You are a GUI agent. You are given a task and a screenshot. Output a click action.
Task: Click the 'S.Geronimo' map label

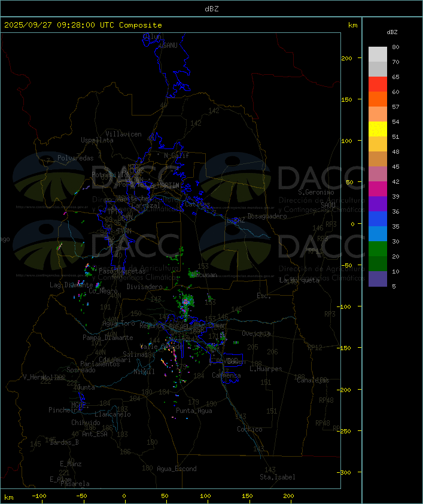tap(316, 192)
